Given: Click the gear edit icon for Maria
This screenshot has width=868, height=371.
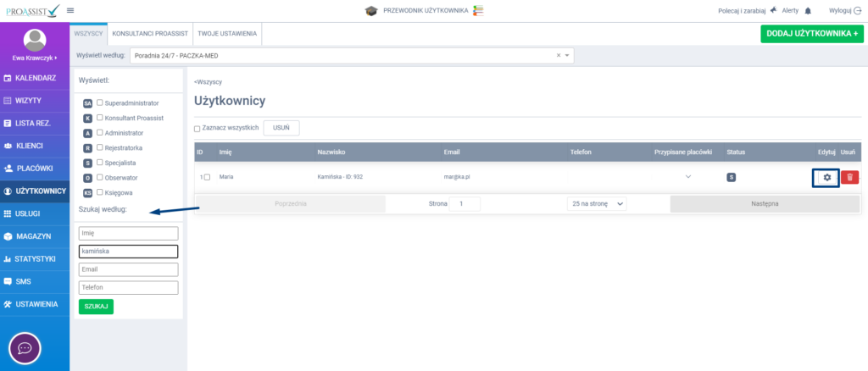Looking at the screenshot, I should 826,177.
